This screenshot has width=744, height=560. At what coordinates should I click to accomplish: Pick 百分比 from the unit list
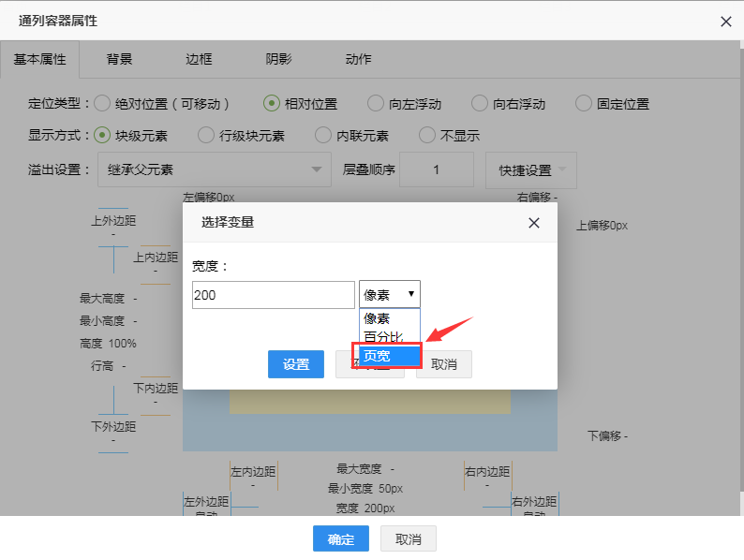tap(383, 337)
